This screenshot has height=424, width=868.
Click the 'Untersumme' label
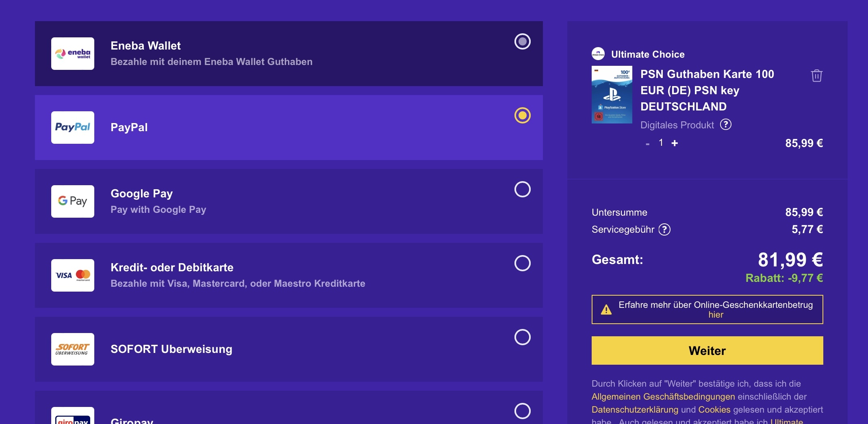(619, 212)
